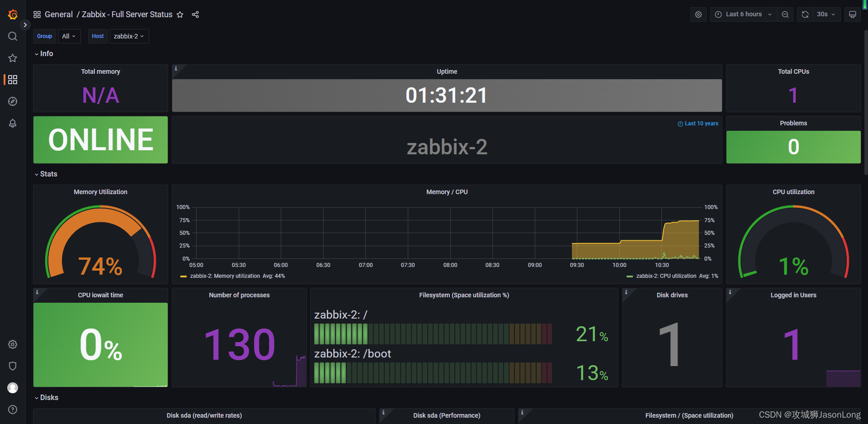
Task: Enable kiosk mode with the TV icon
Action: click(852, 14)
